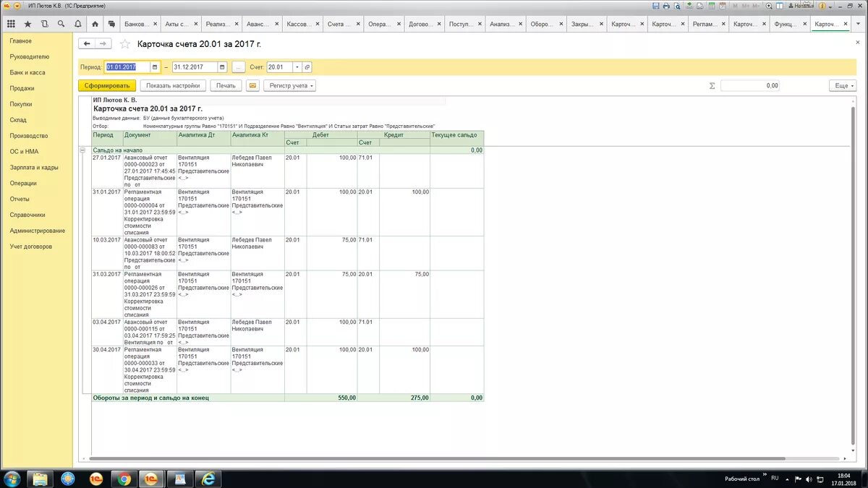Open notifications bell icon
Screen dimensions: 868x488
(x=77, y=24)
